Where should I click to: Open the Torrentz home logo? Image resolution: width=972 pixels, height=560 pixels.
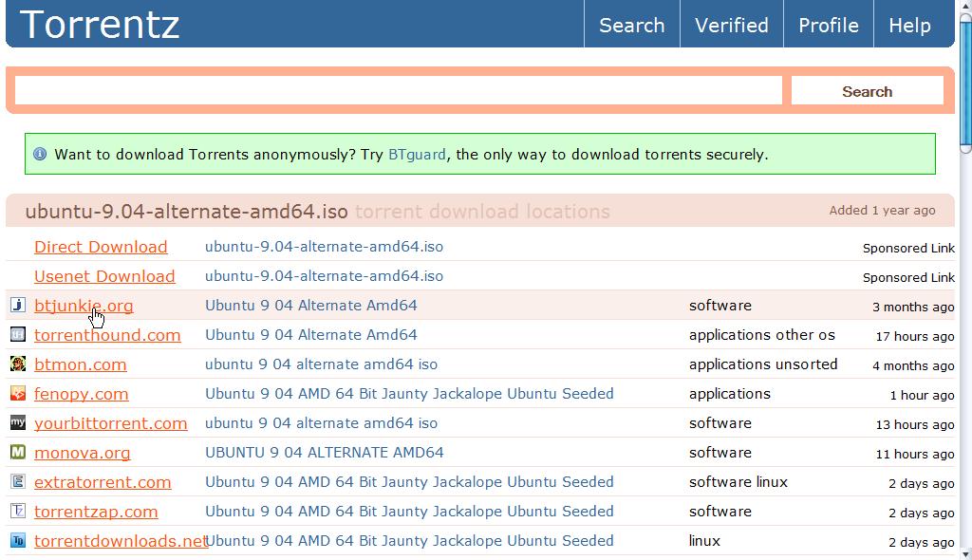click(100, 25)
